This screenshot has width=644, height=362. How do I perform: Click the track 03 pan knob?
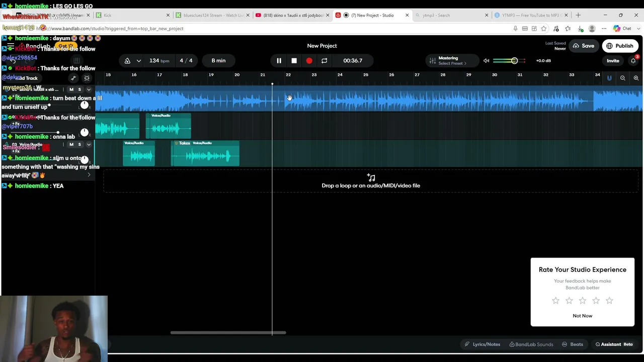click(84, 160)
